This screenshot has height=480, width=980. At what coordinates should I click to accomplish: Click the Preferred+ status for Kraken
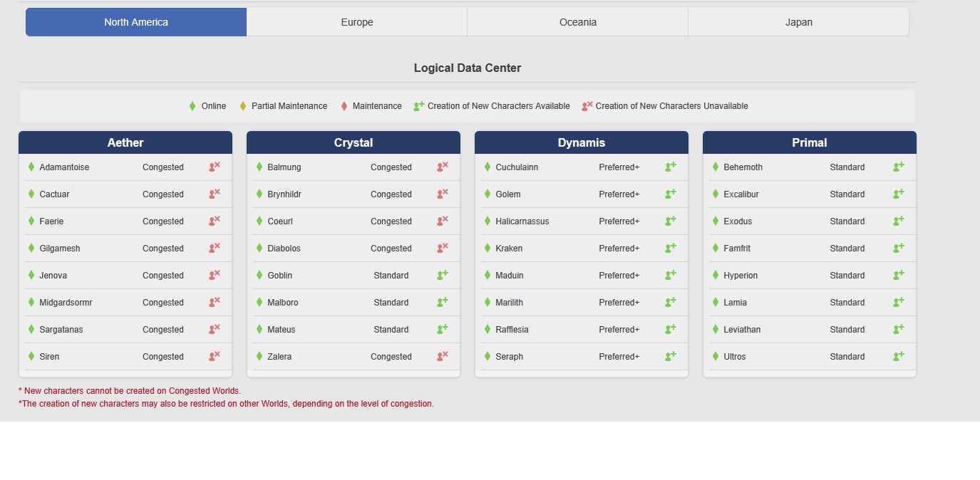point(619,249)
